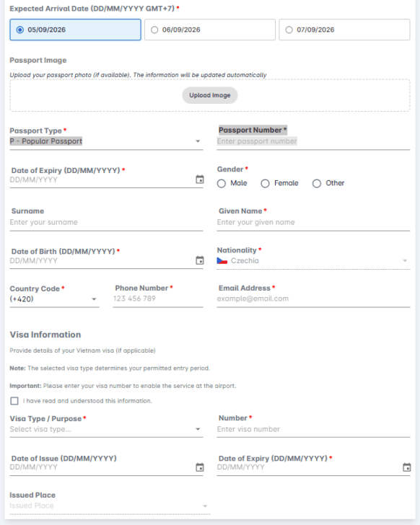
Task: Open the Country Code (+420) dropdown
Action: point(54,299)
